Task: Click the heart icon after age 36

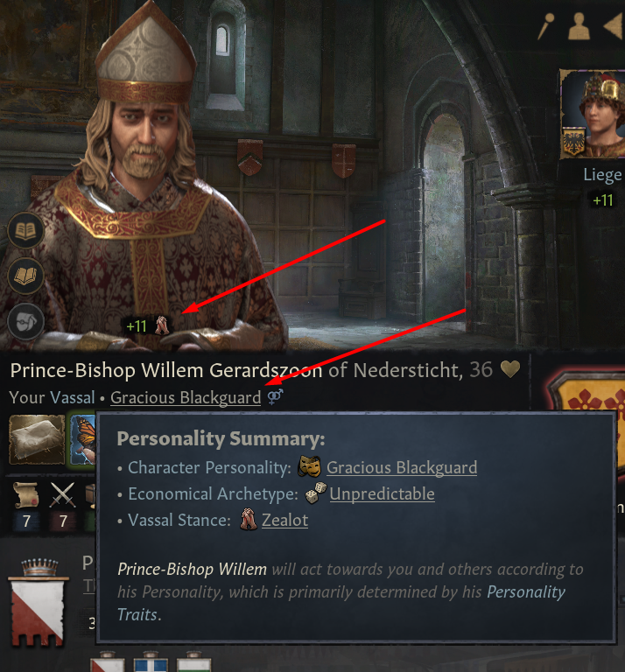Action: point(510,369)
